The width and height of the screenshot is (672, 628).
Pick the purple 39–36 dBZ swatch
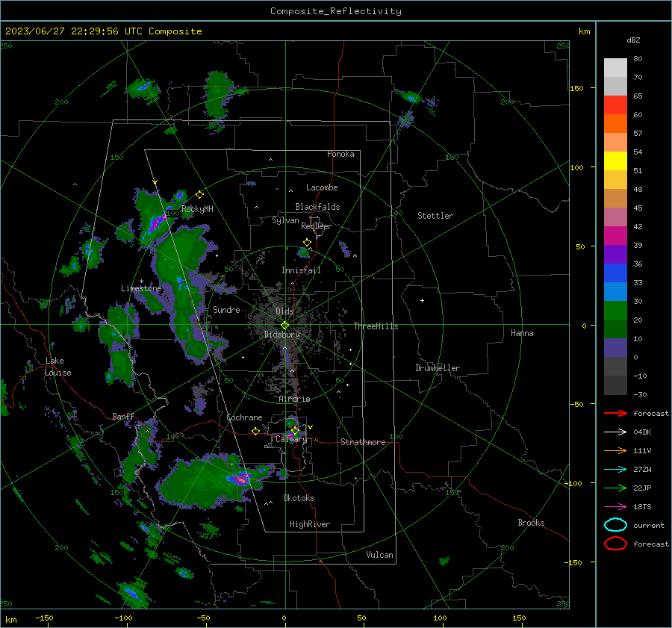(615, 255)
